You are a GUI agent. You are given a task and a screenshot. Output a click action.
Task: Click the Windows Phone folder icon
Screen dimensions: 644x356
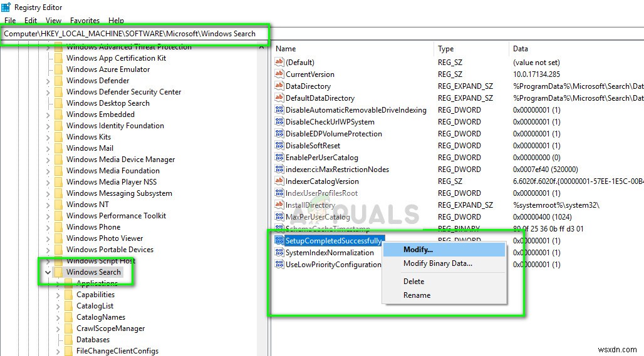pos(59,227)
